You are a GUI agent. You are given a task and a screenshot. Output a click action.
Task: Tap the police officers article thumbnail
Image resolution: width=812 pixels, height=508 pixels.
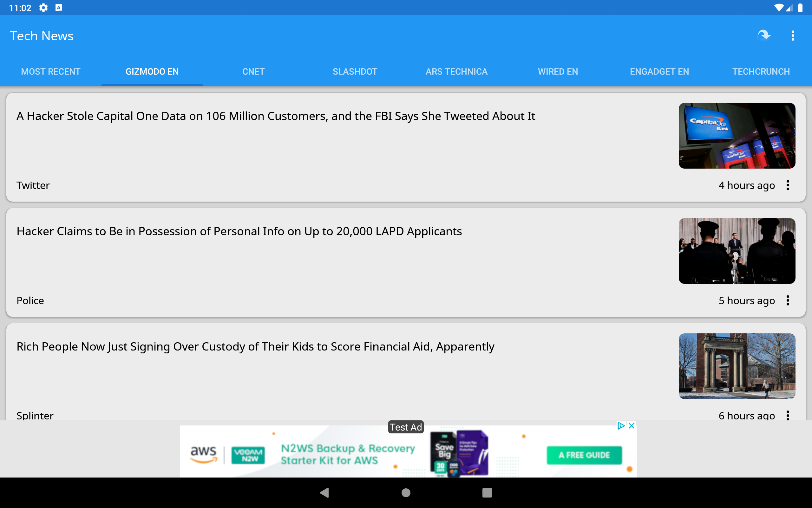(737, 251)
